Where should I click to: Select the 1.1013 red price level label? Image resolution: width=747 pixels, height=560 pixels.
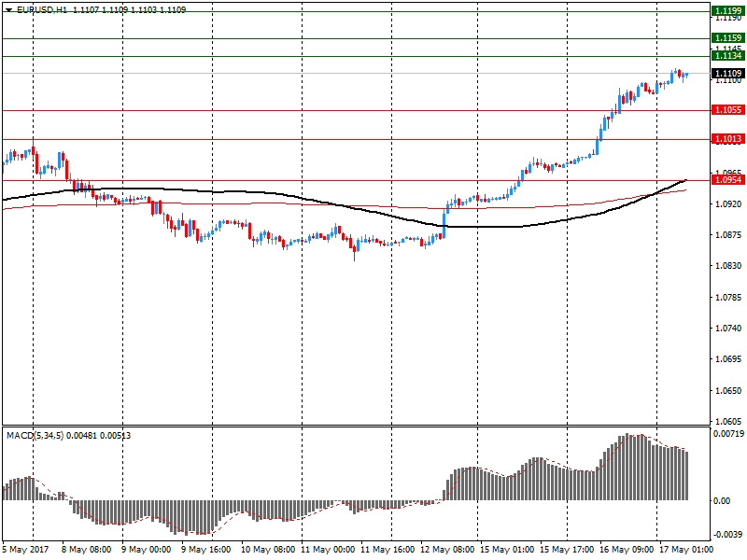click(x=728, y=138)
